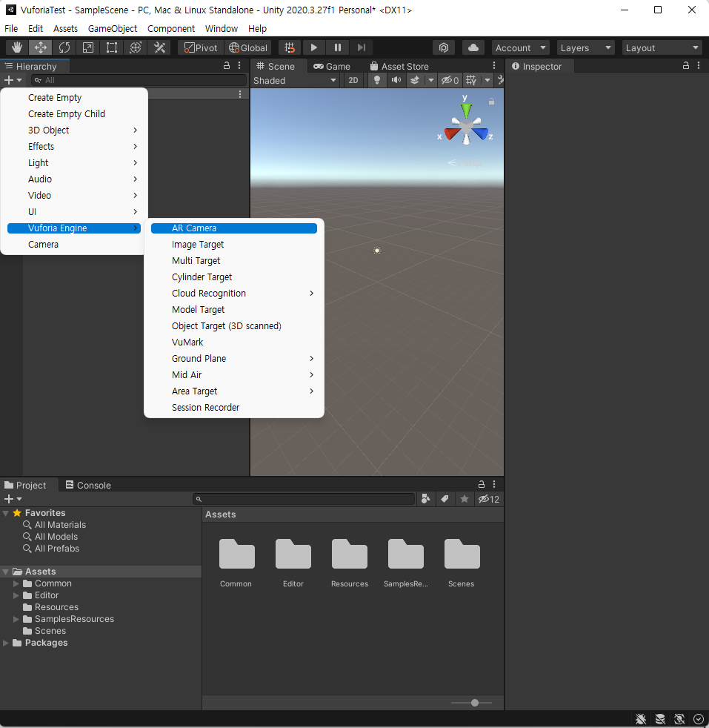This screenshot has height=728, width=709.
Task: Open custom editor tools icon
Action: [159, 47]
